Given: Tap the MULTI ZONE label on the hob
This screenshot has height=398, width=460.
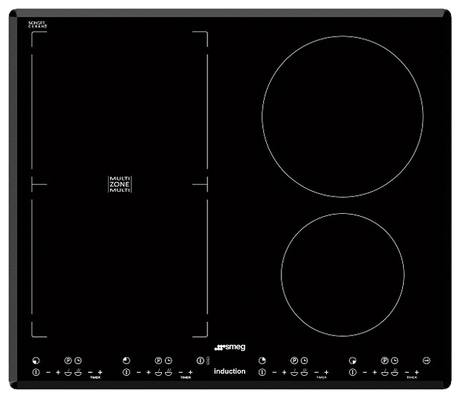Looking at the screenshot, I should pos(120,184).
